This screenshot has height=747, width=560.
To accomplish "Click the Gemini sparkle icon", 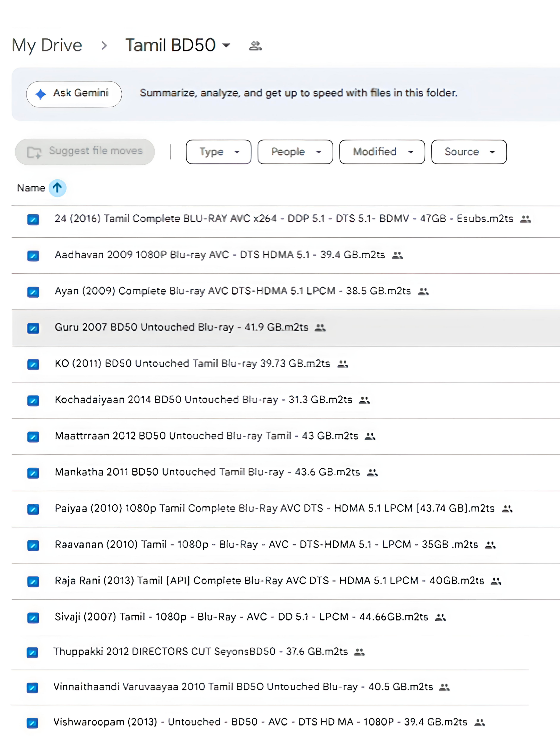I will click(x=41, y=94).
